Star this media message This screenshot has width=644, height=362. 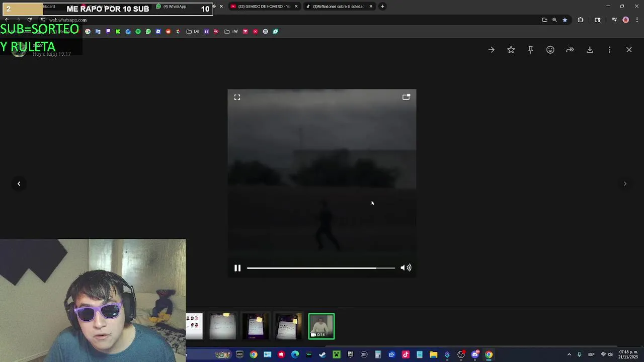pyautogui.click(x=511, y=50)
